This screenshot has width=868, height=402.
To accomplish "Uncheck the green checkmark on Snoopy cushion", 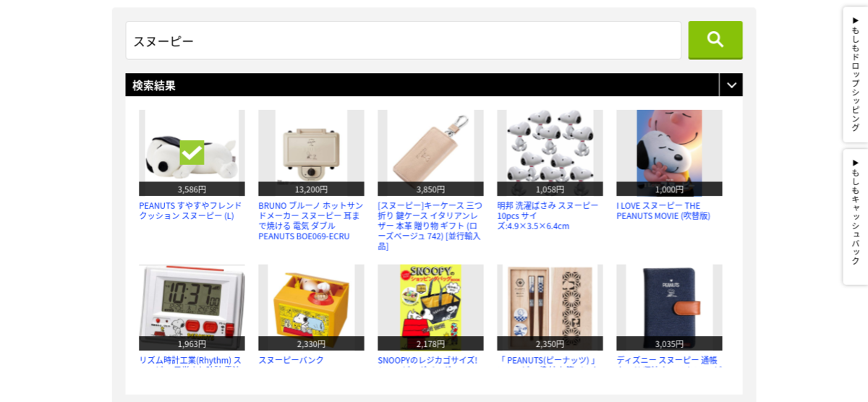I will [x=192, y=153].
